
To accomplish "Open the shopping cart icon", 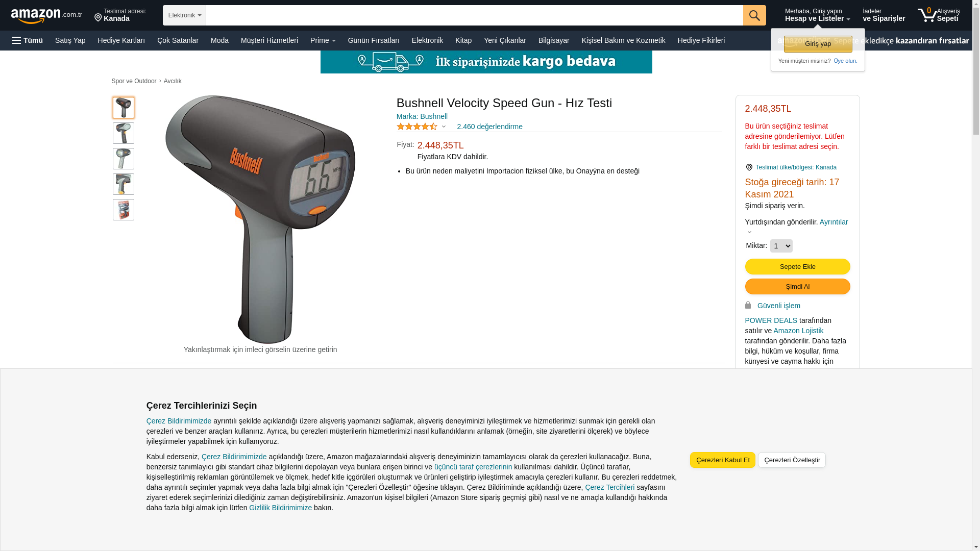I will pos(939,15).
